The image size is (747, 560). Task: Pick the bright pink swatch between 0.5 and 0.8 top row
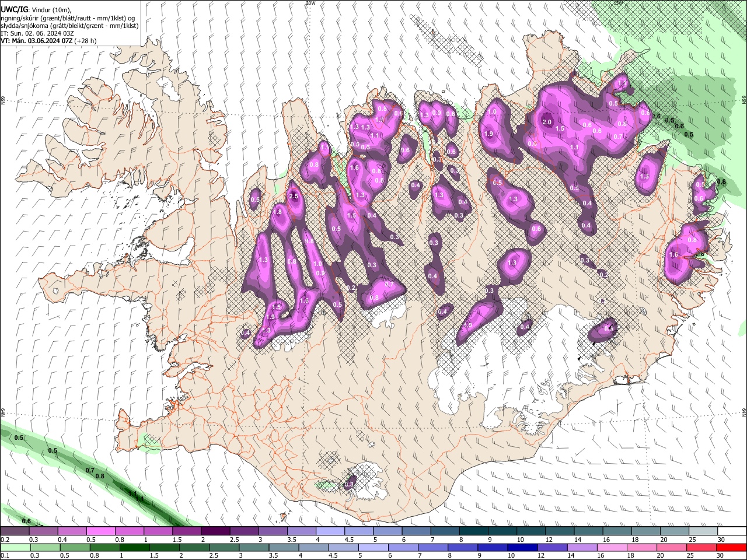[x=100, y=531]
